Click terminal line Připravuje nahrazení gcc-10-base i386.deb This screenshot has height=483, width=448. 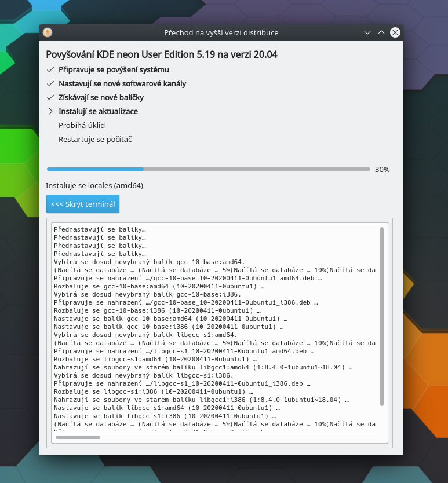click(186, 302)
